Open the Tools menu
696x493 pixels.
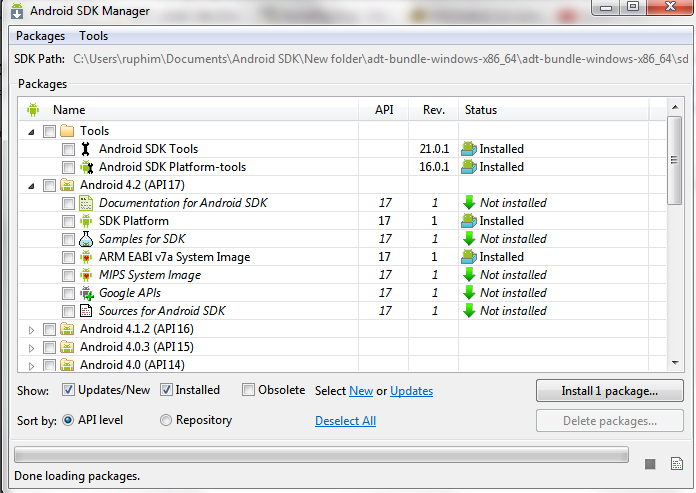(x=94, y=36)
